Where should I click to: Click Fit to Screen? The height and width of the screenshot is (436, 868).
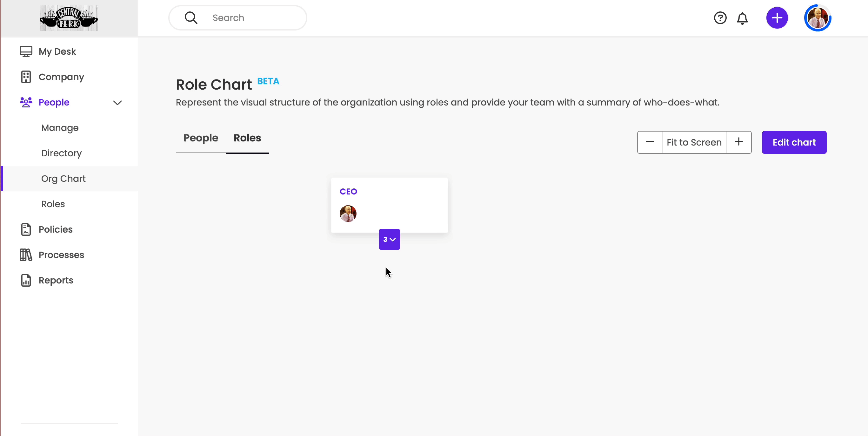tap(694, 142)
